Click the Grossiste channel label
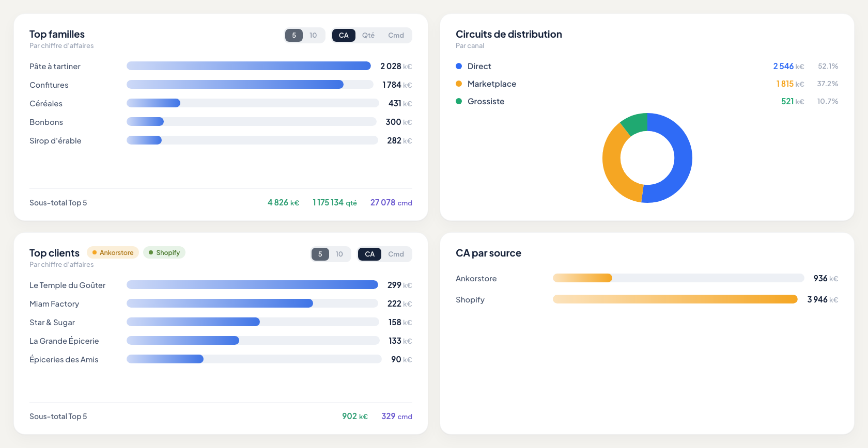The image size is (868, 448). [486, 101]
